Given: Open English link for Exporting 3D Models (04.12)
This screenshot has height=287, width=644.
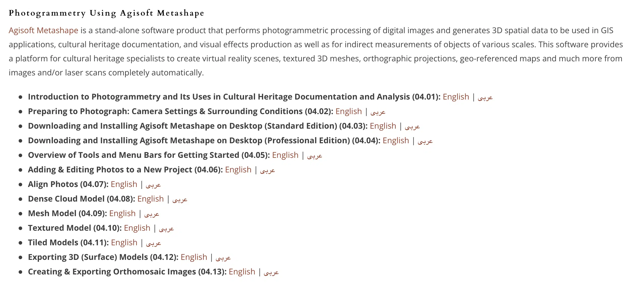Looking at the screenshot, I should [194, 257].
